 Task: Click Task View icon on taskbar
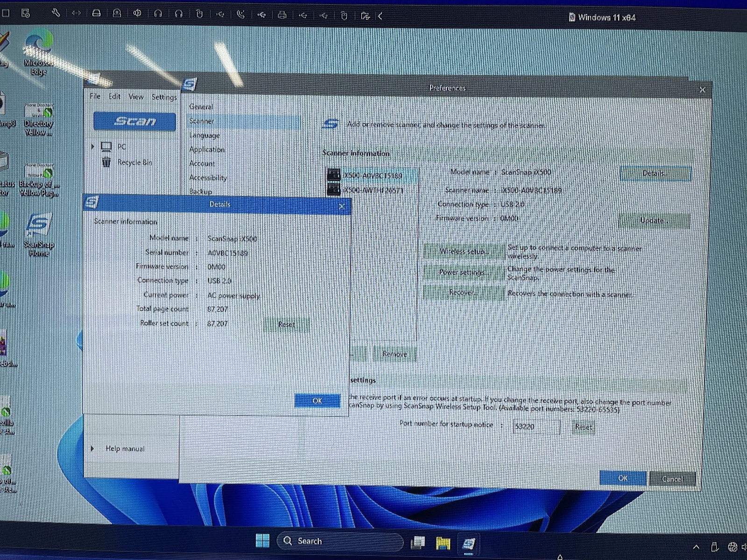click(417, 542)
